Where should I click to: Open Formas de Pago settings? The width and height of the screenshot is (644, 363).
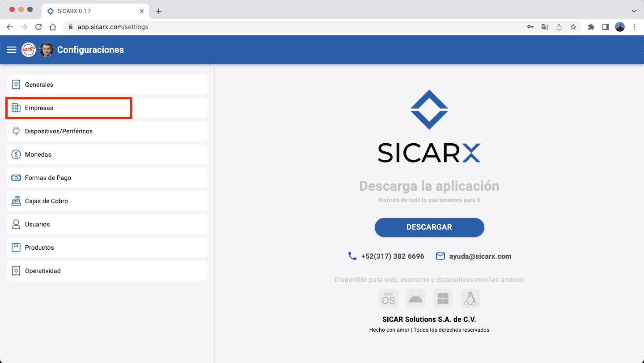(x=107, y=178)
